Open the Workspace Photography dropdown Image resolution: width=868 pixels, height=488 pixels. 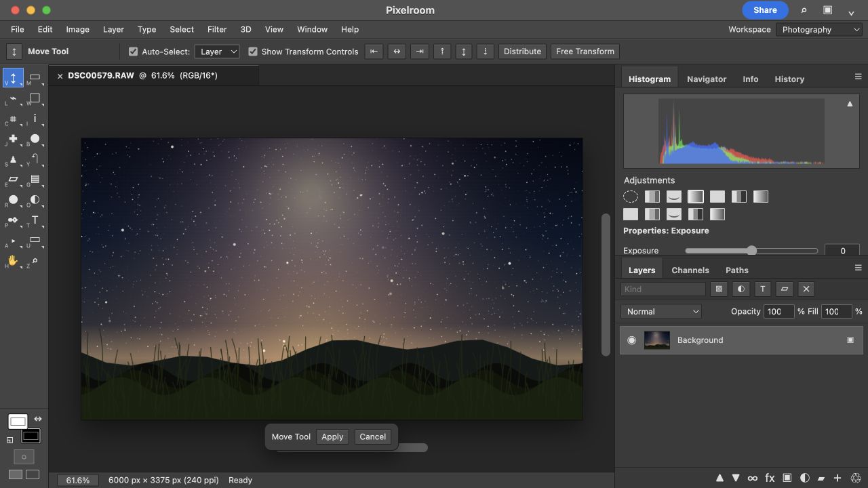[x=819, y=30]
